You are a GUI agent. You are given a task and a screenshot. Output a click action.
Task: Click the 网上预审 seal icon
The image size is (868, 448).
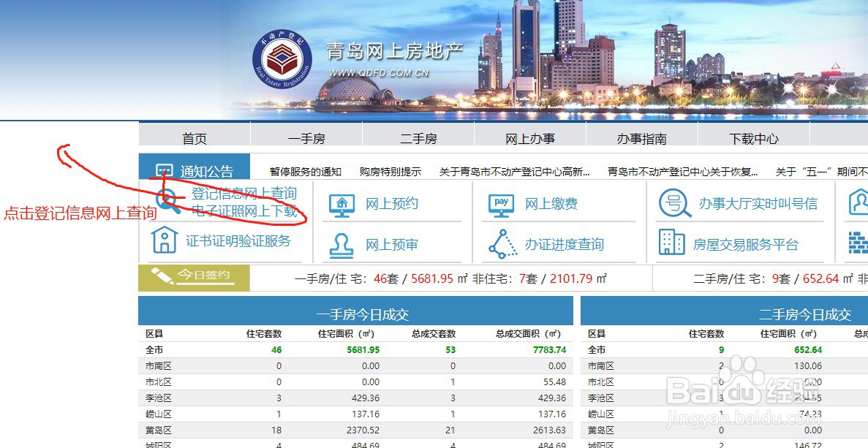tap(340, 245)
